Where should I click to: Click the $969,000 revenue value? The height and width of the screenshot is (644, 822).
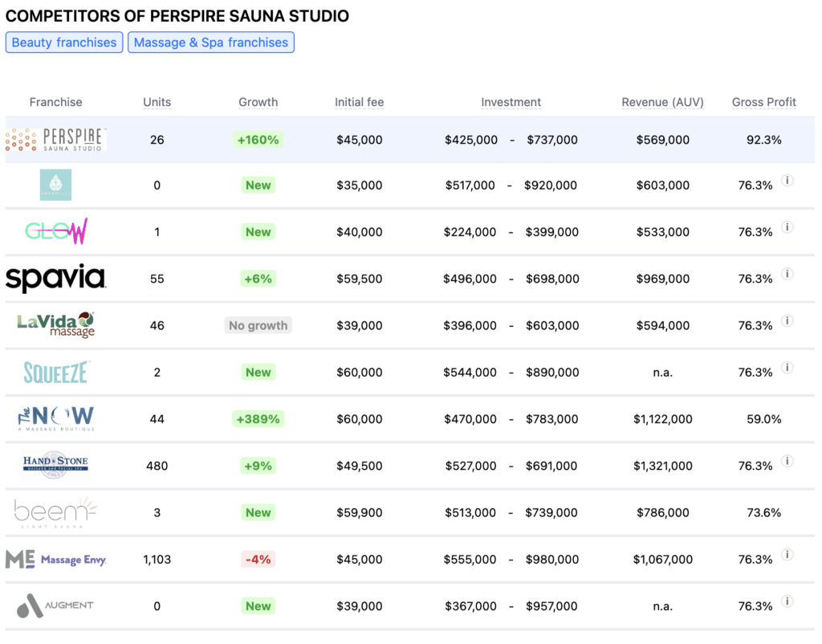pyautogui.click(x=662, y=279)
